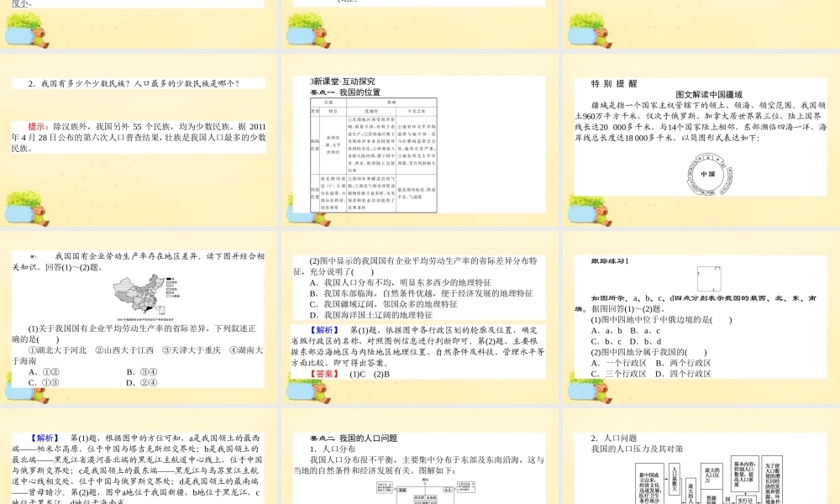Choose option "D. b、d"

click(645, 341)
